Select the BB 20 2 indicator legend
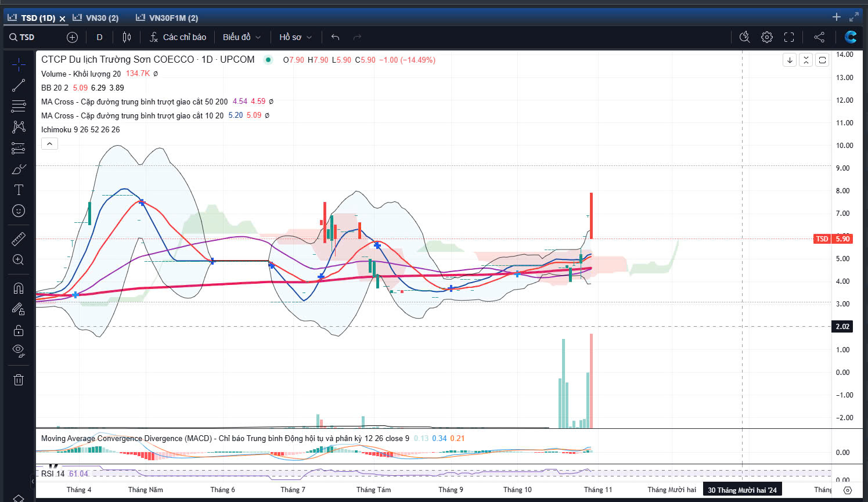Viewport: 868px width, 502px height. pyautogui.click(x=55, y=88)
